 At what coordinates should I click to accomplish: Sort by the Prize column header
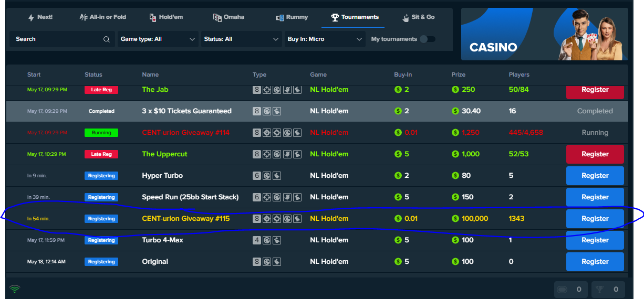pos(459,74)
